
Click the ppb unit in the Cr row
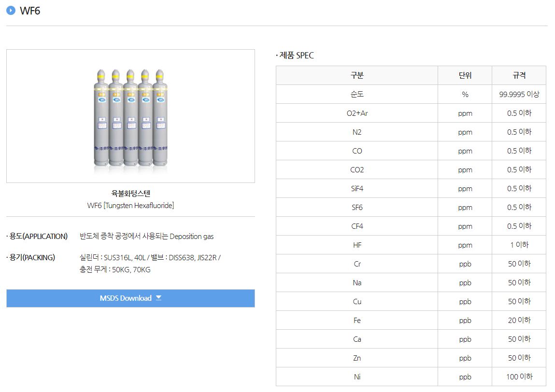[465, 264]
